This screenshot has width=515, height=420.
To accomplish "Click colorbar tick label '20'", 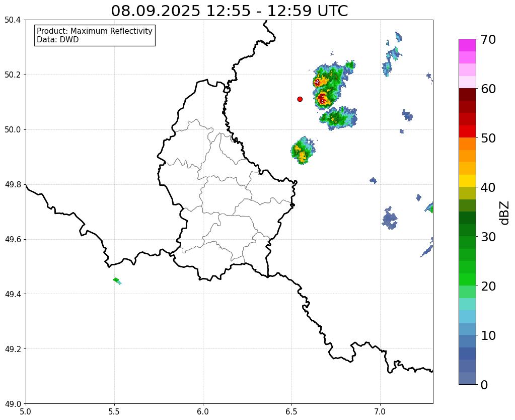I will pos(488,286).
